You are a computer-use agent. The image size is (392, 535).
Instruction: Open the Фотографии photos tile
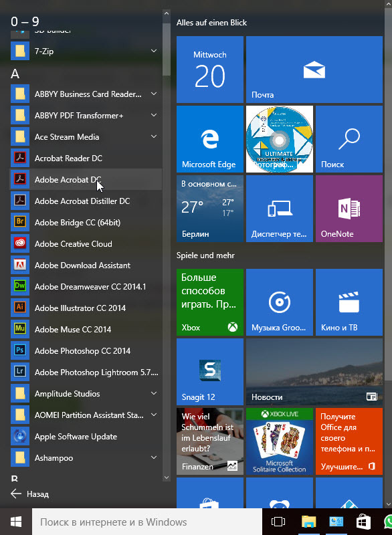(x=280, y=139)
